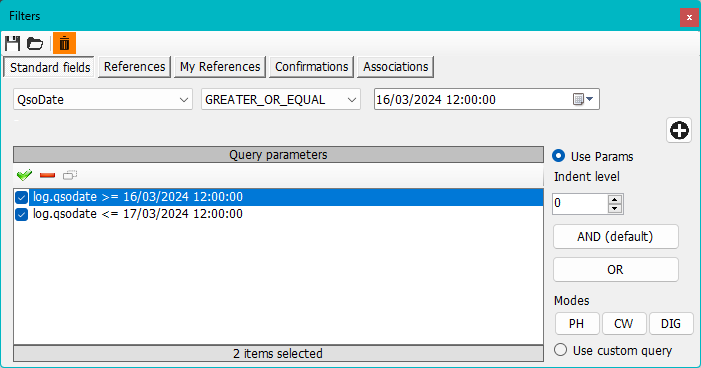Select the Use Params radio button
The image size is (701, 368).
click(x=558, y=156)
